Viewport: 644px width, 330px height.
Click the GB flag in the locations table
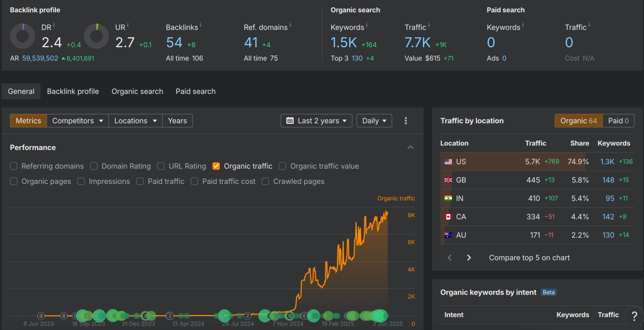click(x=449, y=179)
